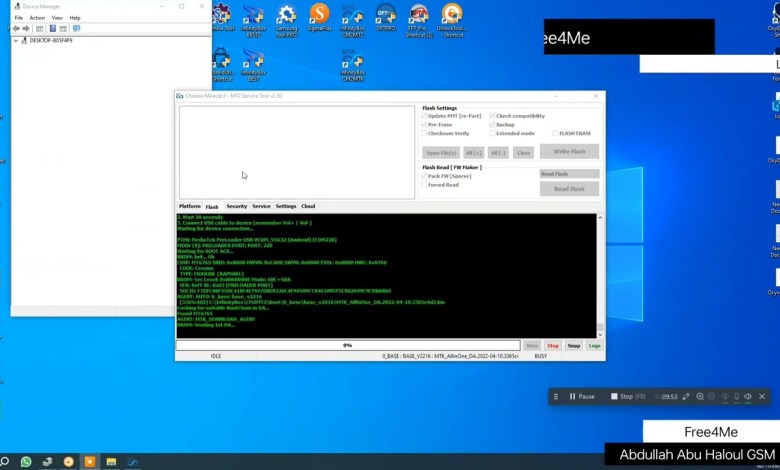780x470 pixels.
Task: Toggle the FLASH ERASE checkbox
Action: pyautogui.click(x=555, y=133)
